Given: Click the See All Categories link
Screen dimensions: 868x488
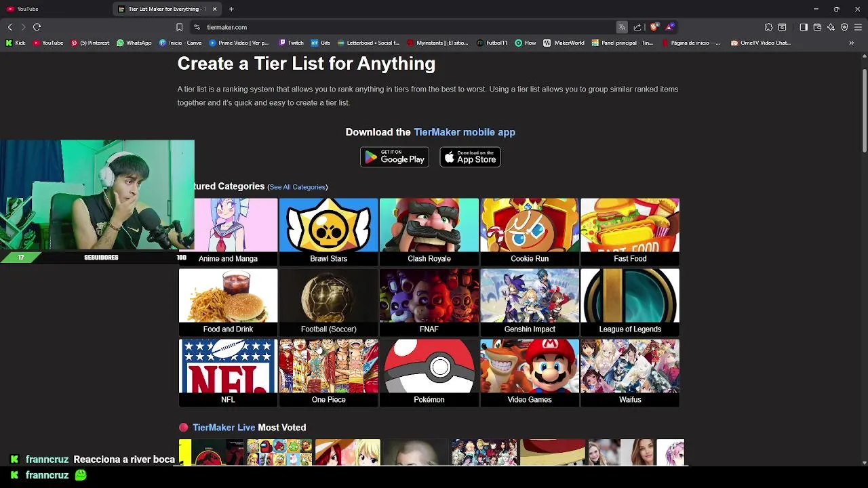Looking at the screenshot, I should (x=298, y=187).
